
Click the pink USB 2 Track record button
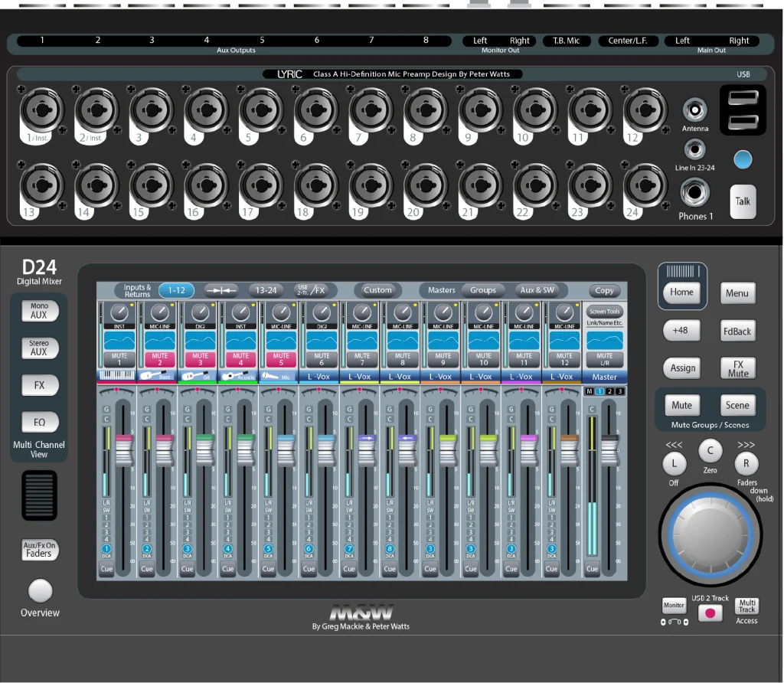pos(710,613)
